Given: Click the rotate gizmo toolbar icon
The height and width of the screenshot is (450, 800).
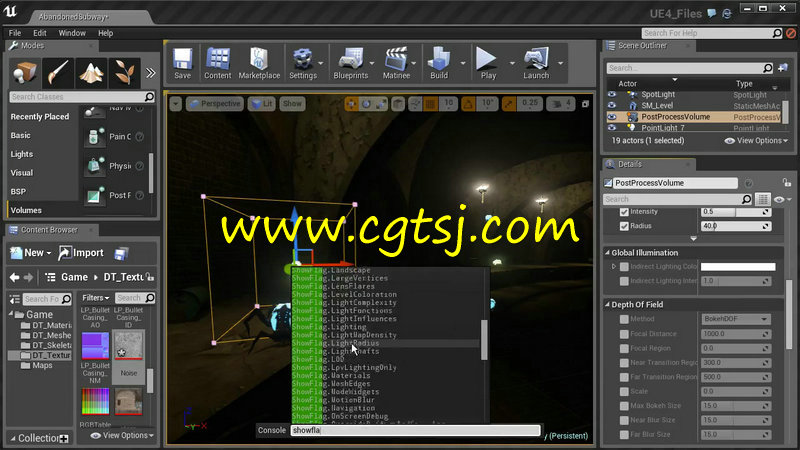Looking at the screenshot, I should [x=366, y=104].
